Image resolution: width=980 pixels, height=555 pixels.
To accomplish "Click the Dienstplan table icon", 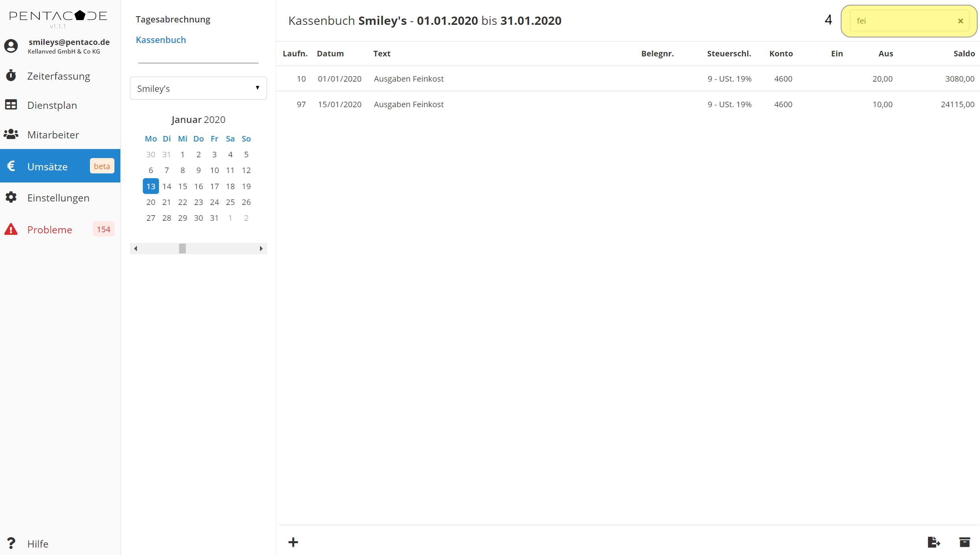I will (x=11, y=105).
